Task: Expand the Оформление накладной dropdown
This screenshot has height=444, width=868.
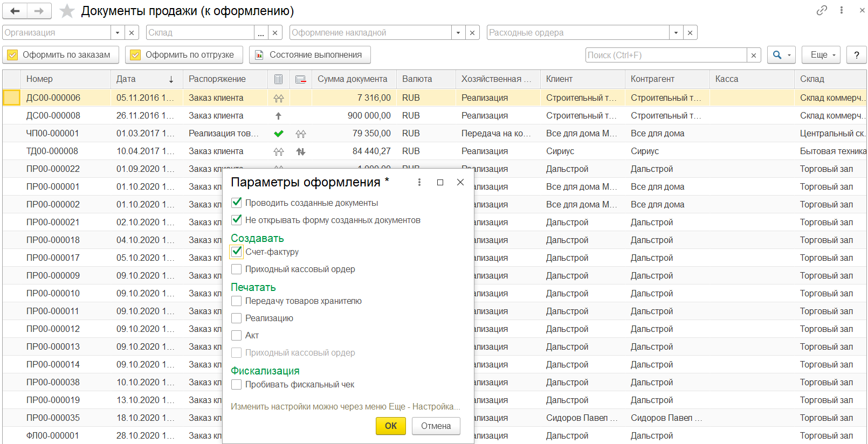Action: coord(458,32)
